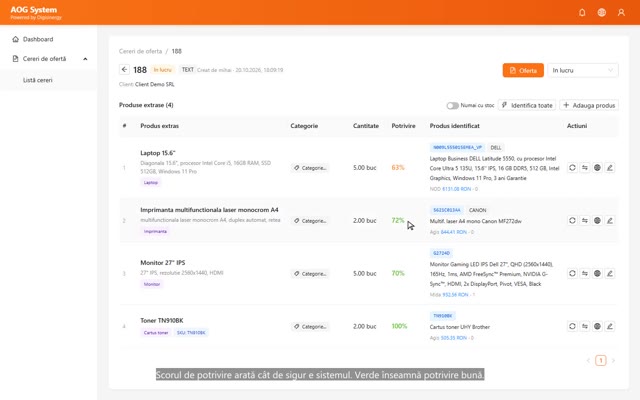
Task: Select page 1 in pagination
Action: point(600,360)
